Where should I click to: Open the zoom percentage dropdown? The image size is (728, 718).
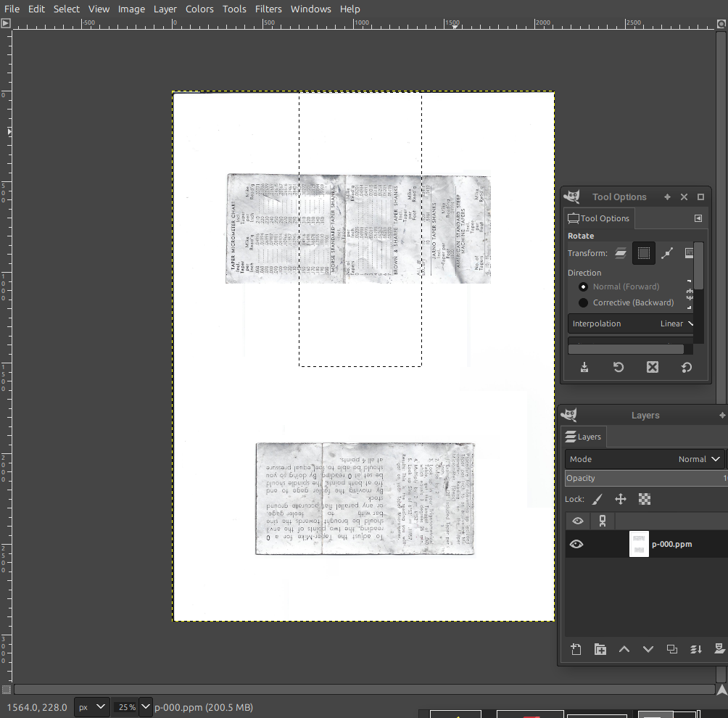coord(146,707)
